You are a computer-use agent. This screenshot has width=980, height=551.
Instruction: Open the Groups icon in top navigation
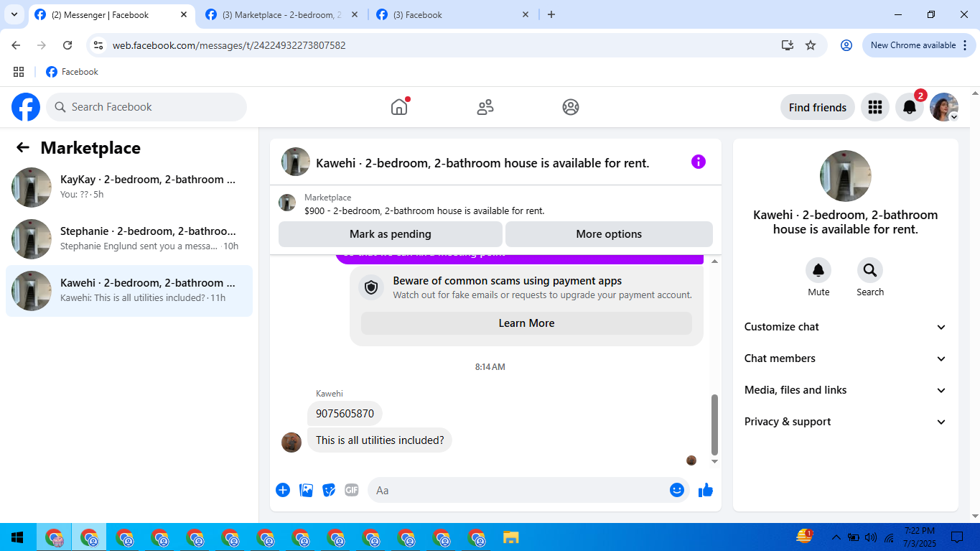571,107
